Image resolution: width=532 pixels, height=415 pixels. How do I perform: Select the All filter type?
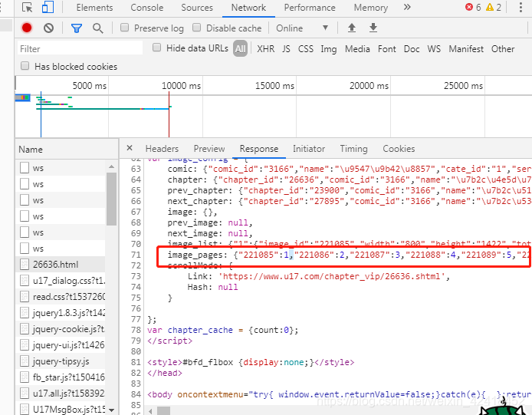point(240,49)
